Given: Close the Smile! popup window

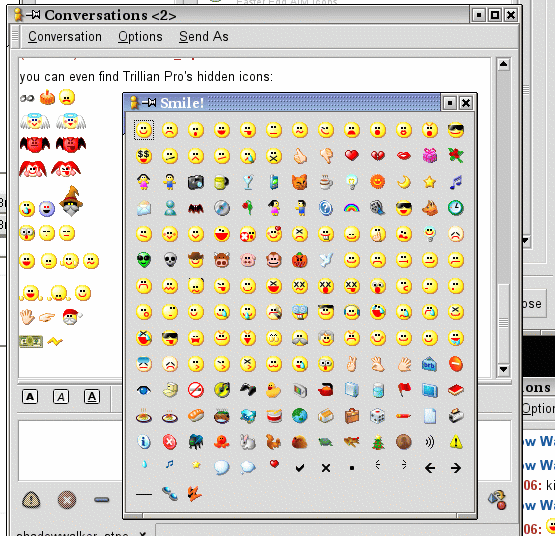Looking at the screenshot, I should coord(466,103).
